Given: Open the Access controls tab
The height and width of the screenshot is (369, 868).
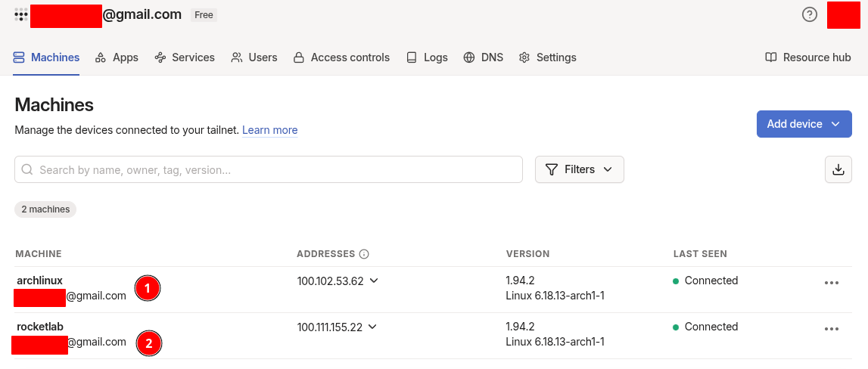Looking at the screenshot, I should coord(341,57).
